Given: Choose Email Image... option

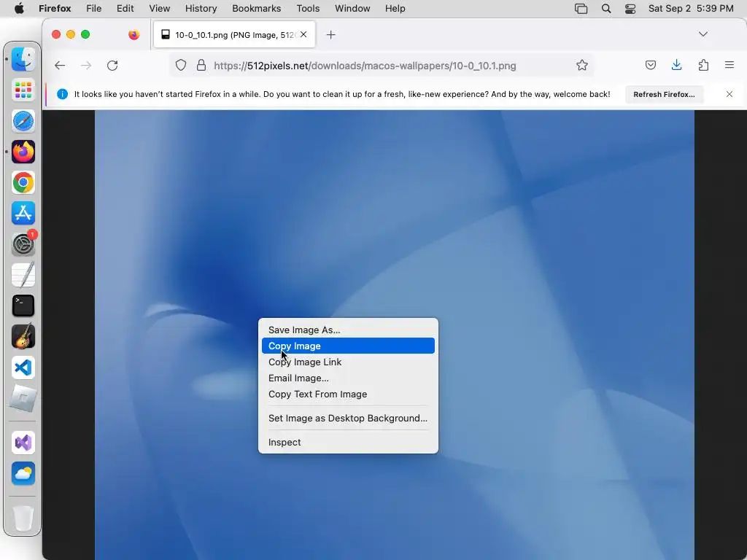Looking at the screenshot, I should click(x=348, y=378).
